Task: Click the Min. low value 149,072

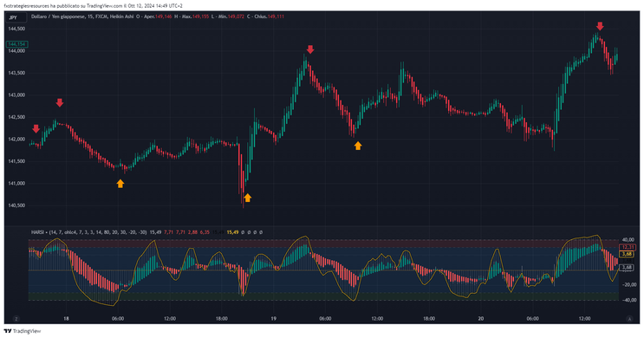Action: [236, 16]
